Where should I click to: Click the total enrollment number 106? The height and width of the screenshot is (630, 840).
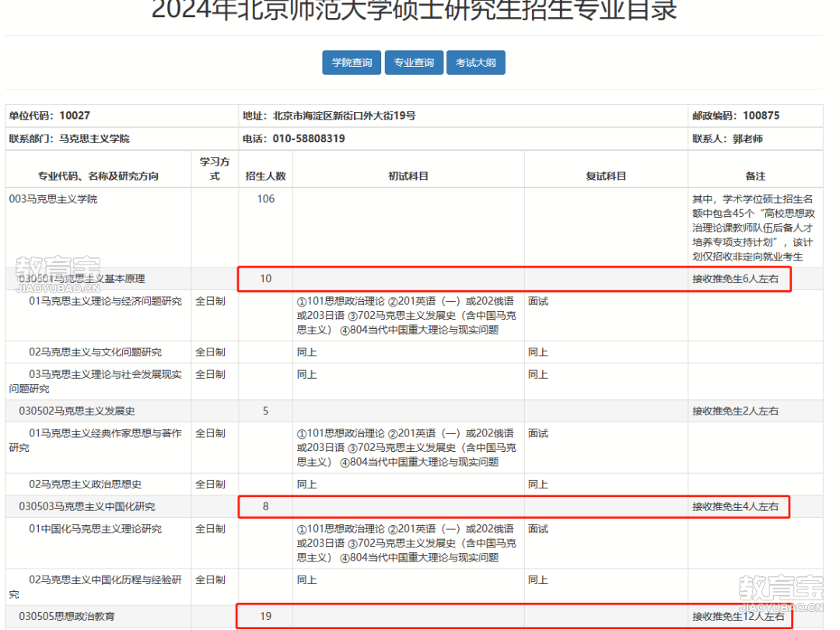click(266, 199)
